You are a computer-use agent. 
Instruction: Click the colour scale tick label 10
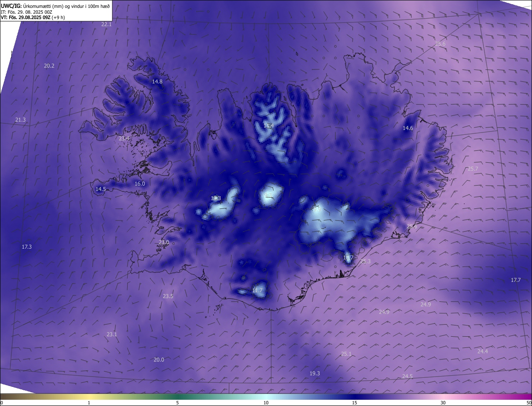coord(266,403)
